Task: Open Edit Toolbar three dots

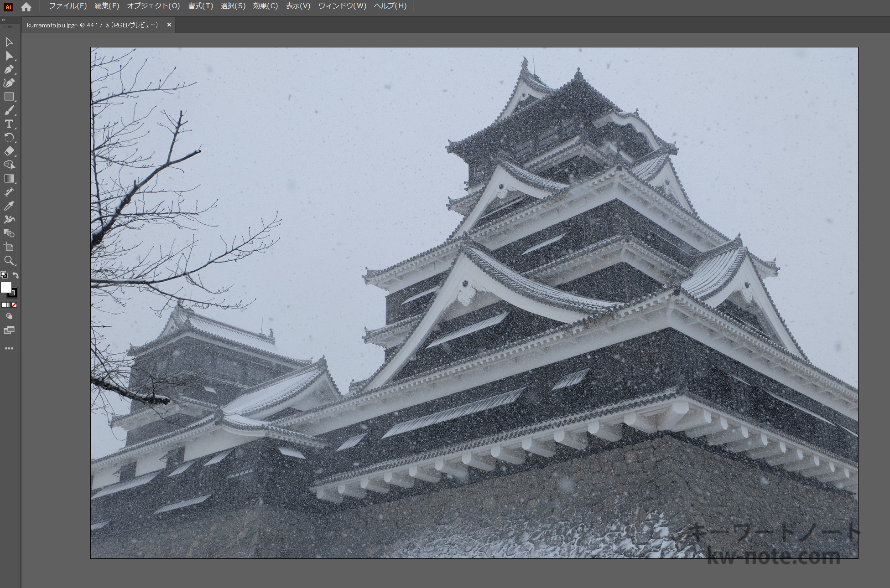Action: pos(9,348)
